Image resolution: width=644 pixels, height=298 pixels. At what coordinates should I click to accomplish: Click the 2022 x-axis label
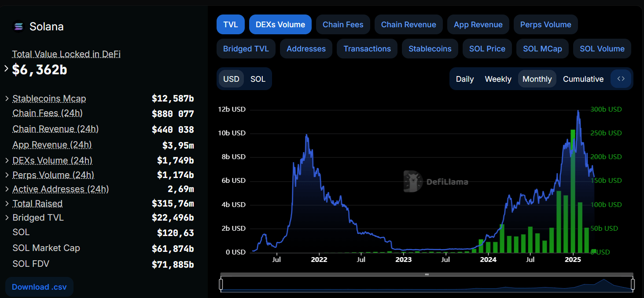319,260
